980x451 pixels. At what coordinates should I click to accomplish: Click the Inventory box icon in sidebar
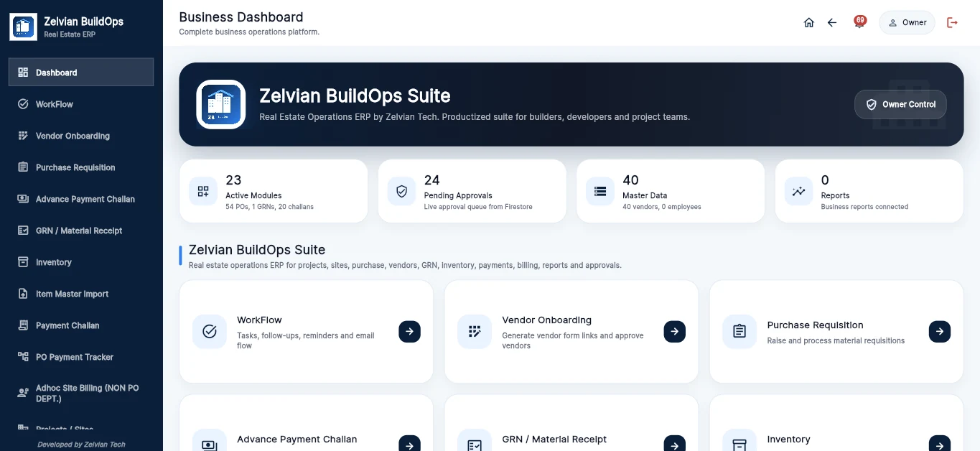click(23, 262)
